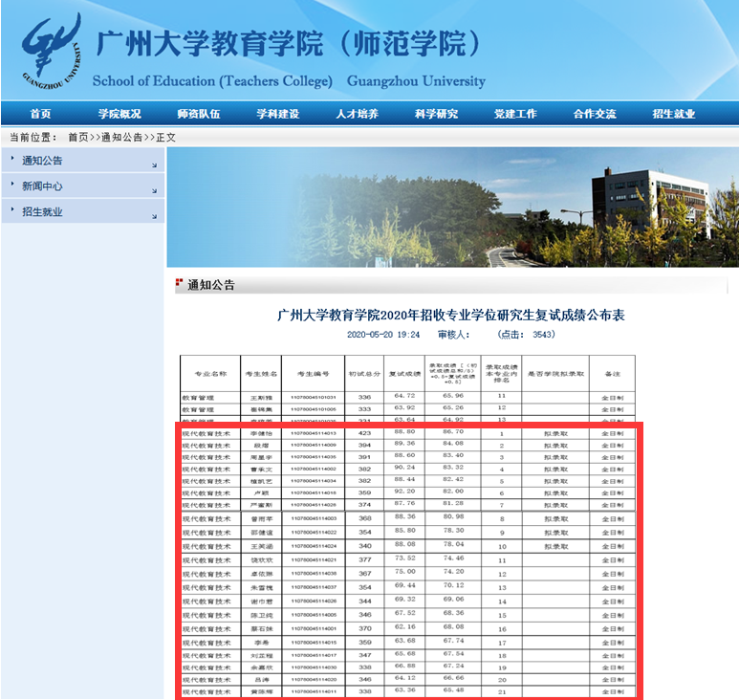The image size is (739, 700).
Task: Click the admission score 65.48
Action: [453, 690]
